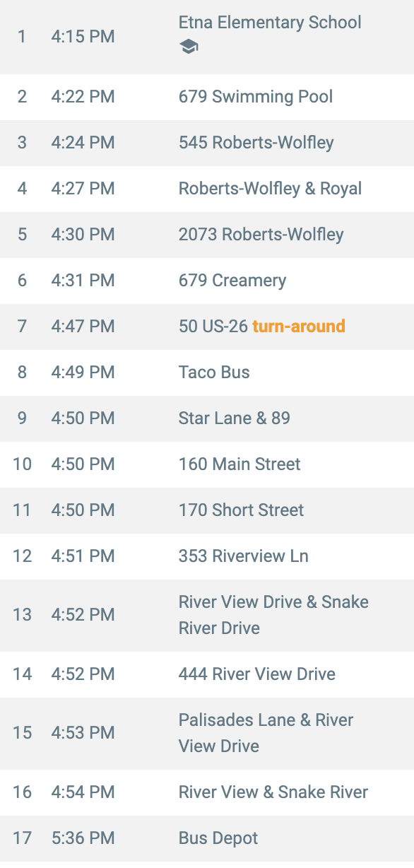
Task: Open the 679 Swimming Pool stop
Action: [207, 97]
